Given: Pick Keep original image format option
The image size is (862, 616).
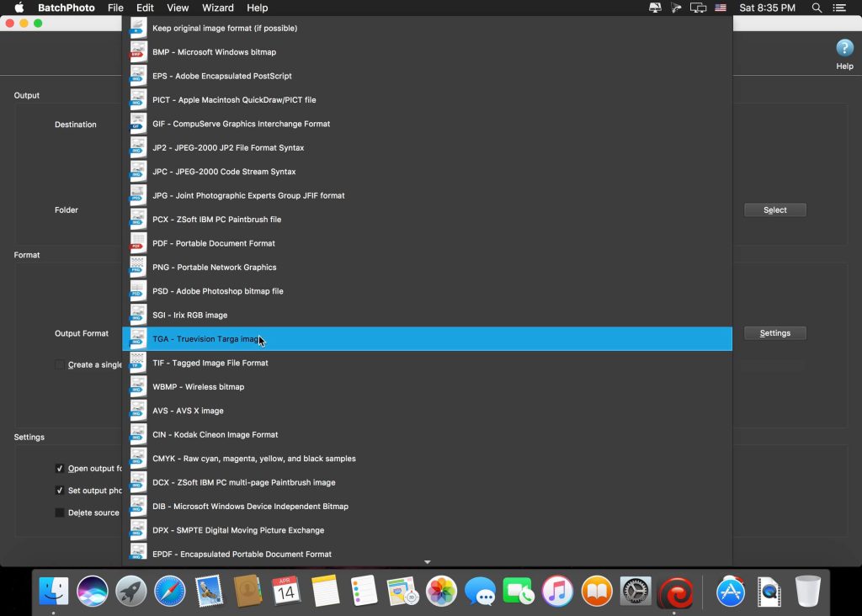Looking at the screenshot, I should tap(225, 29).
